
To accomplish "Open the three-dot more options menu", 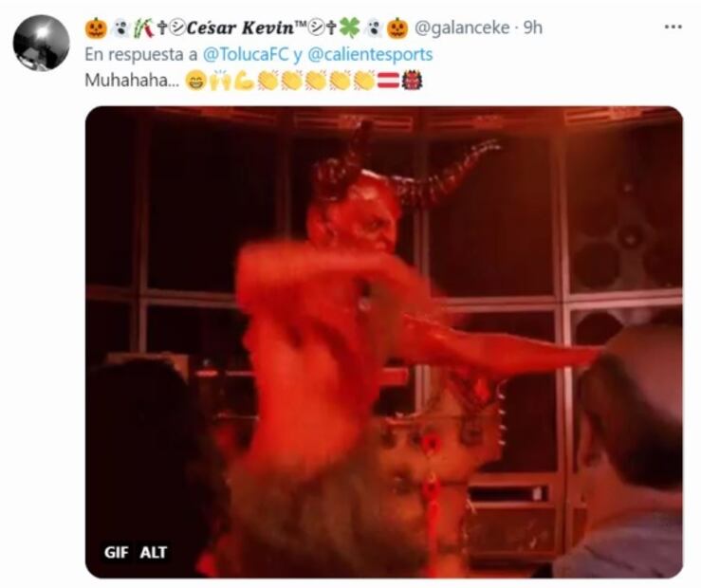I will tap(673, 28).
